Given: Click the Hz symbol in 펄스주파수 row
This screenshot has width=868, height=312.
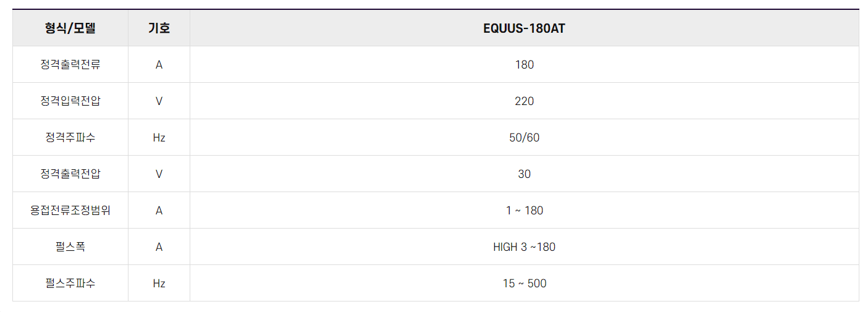Looking at the screenshot, I should click(159, 283).
